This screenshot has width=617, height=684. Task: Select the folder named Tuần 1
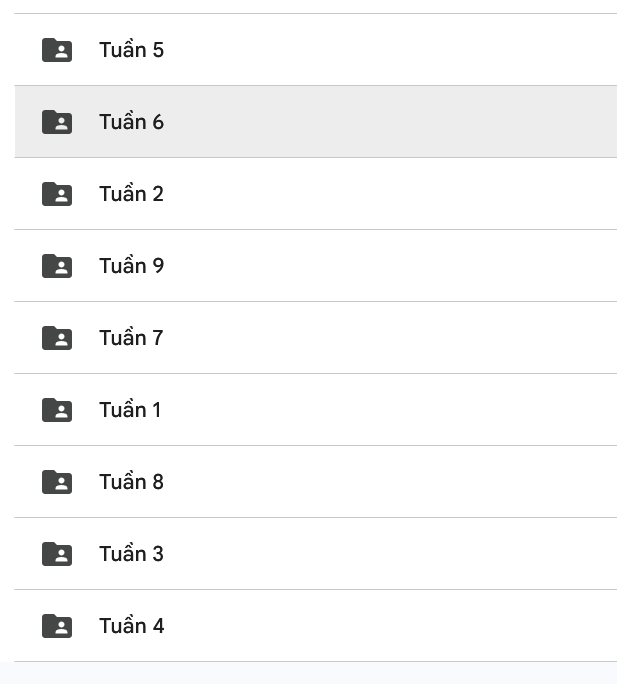[x=130, y=410]
